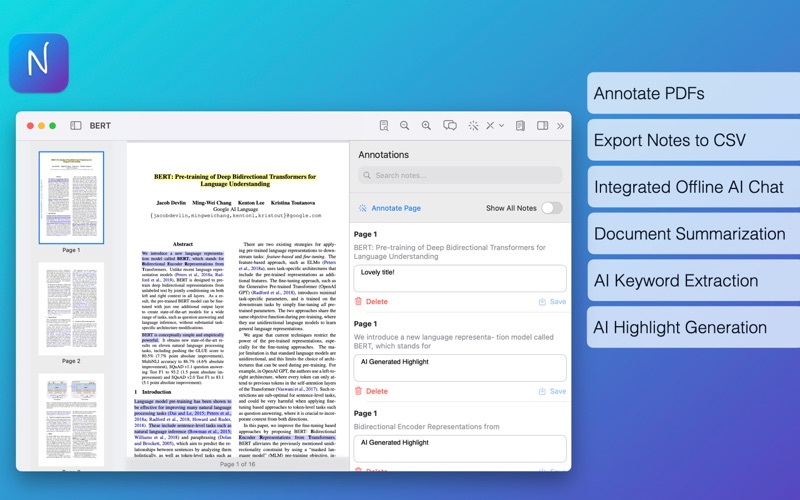Image resolution: width=800 pixels, height=500 pixels.
Task: Click the sparkle icon beside Annotate Page
Action: 362,208
